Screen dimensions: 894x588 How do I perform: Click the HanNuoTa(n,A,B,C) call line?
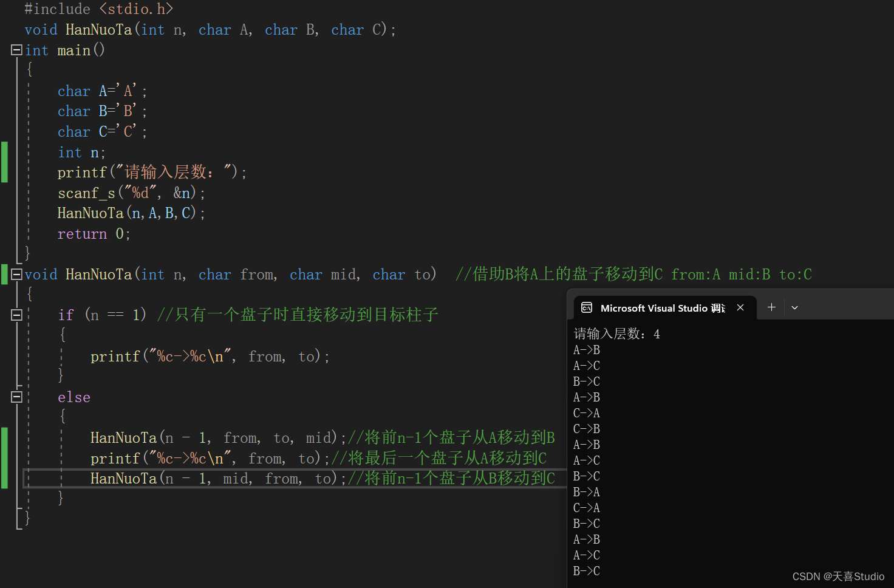point(131,213)
